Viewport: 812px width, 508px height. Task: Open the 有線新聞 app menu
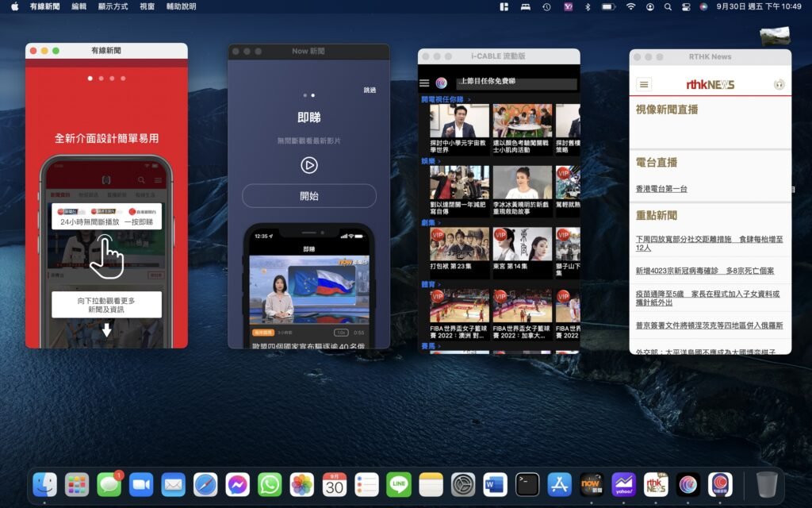click(45, 6)
